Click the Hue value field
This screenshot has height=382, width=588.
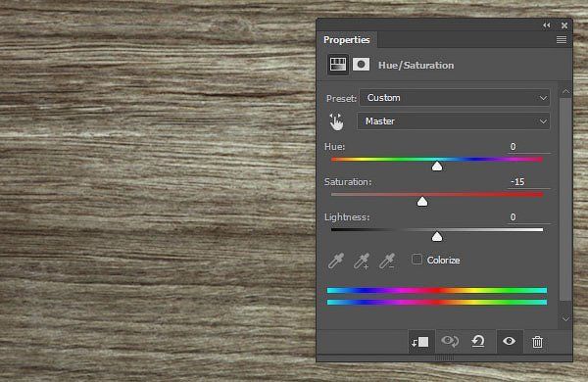click(529, 147)
